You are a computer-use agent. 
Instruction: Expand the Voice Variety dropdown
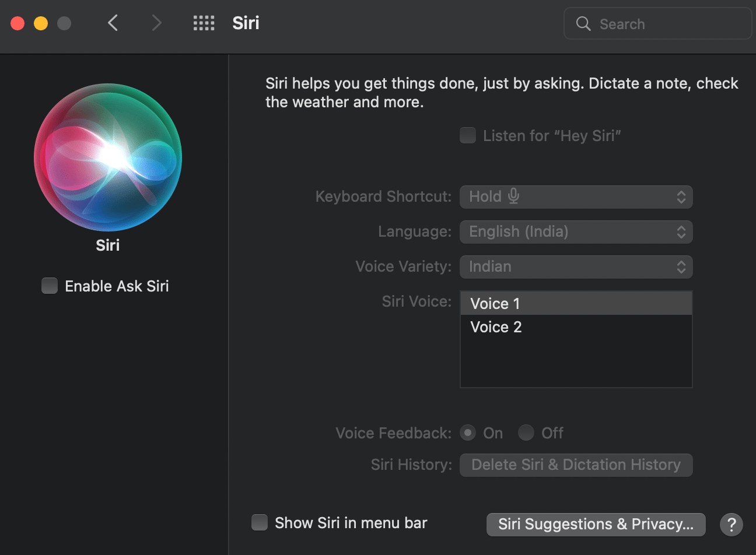click(x=576, y=266)
